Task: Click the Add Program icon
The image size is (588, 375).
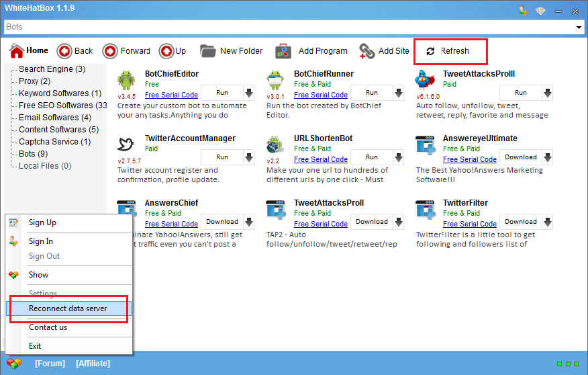Action: point(283,51)
